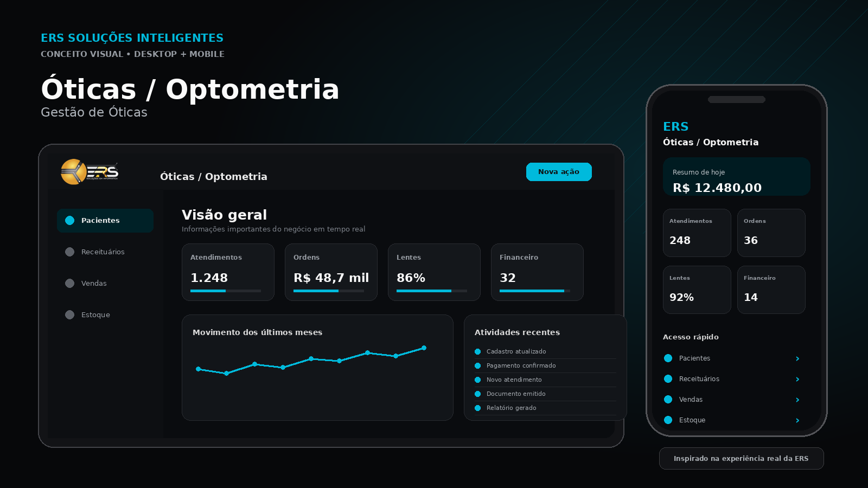Click the mobile ERS title text
Screen dimensions: 868x488
point(675,127)
